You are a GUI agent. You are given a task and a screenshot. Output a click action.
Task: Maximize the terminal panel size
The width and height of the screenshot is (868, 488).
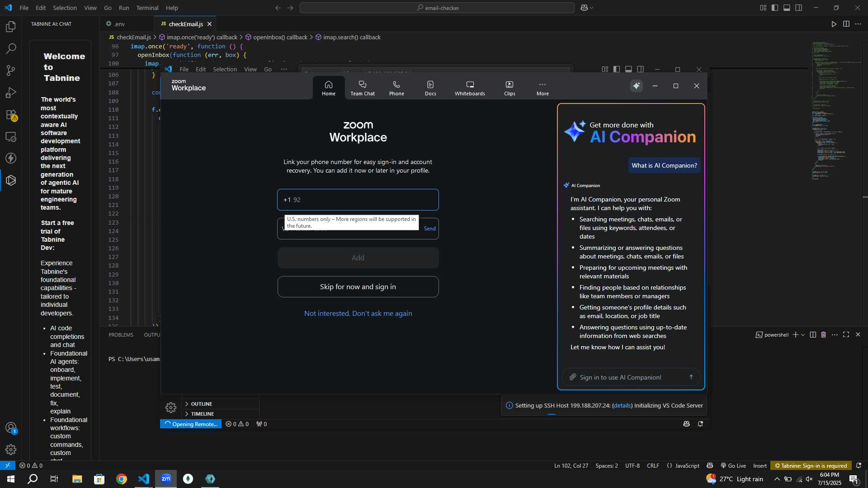(846, 335)
